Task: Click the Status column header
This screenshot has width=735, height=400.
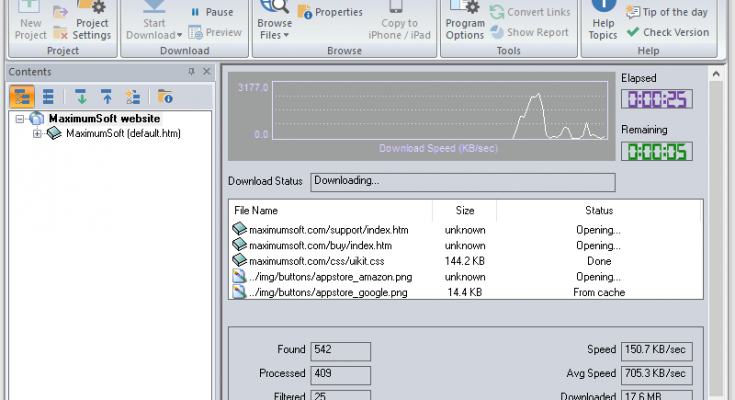Action: (x=599, y=211)
